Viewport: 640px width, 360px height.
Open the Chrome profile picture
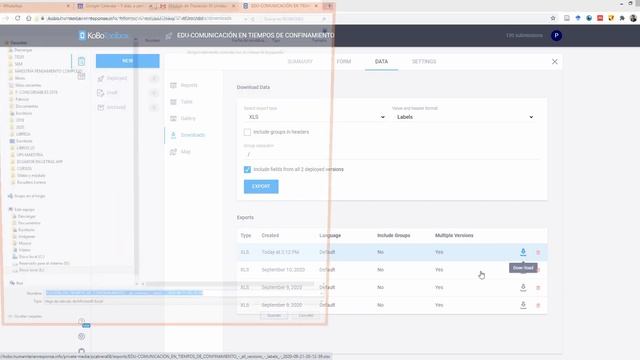633,18
